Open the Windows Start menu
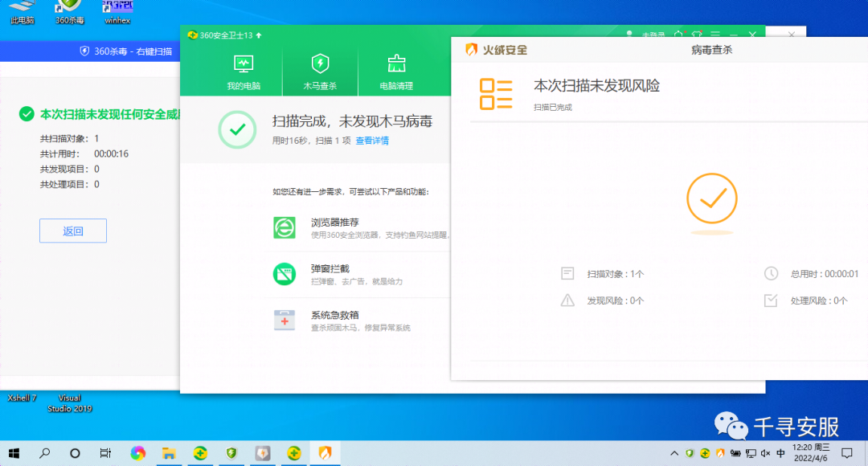Screen dimensions: 868x466 [x=14, y=453]
